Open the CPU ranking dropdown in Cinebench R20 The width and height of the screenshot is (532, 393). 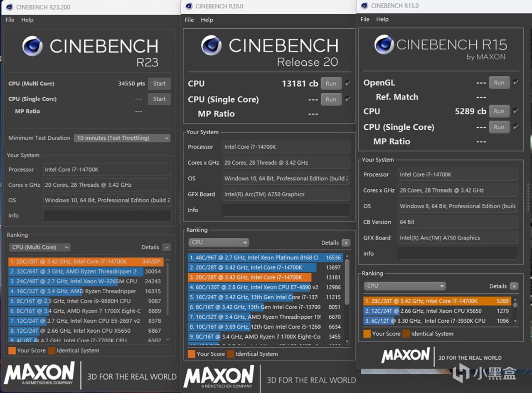pyautogui.click(x=218, y=242)
